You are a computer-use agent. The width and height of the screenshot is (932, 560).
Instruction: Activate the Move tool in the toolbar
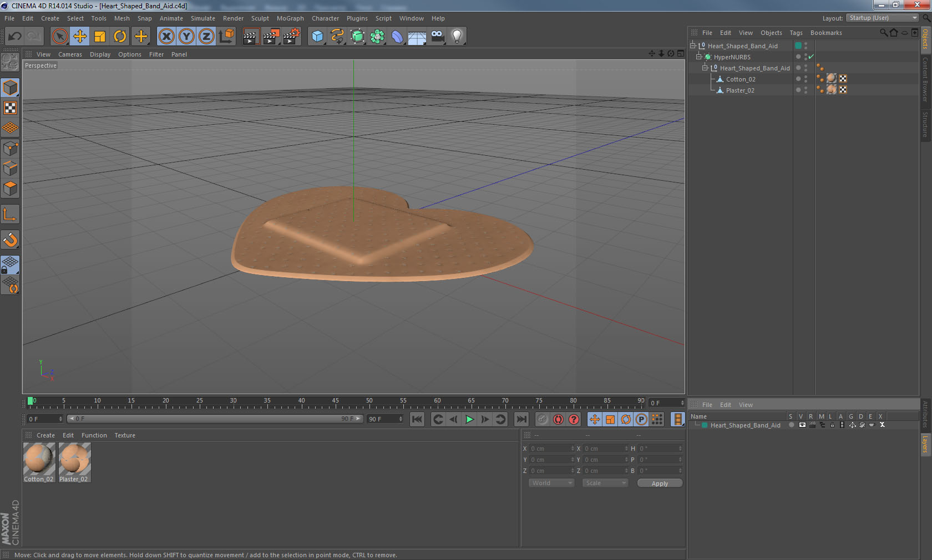coord(80,37)
